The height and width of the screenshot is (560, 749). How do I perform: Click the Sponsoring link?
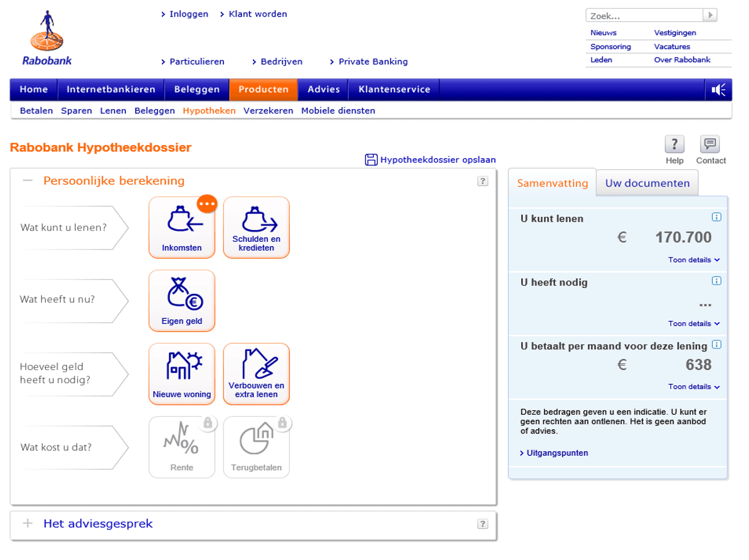(610, 47)
